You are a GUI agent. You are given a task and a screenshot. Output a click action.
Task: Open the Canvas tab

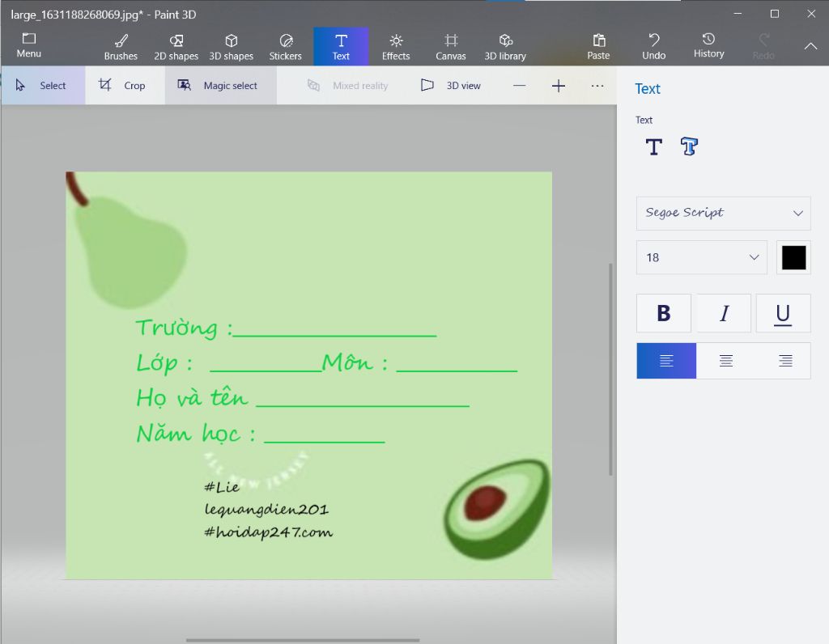[x=450, y=47]
